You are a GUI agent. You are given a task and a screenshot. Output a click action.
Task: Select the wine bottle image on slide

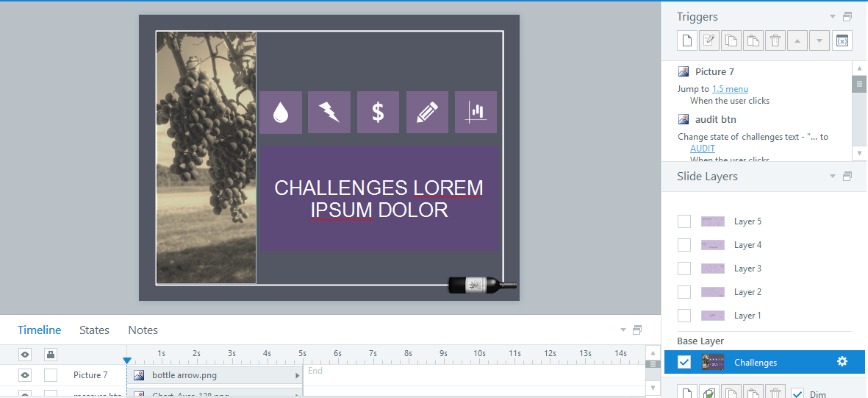(482, 285)
